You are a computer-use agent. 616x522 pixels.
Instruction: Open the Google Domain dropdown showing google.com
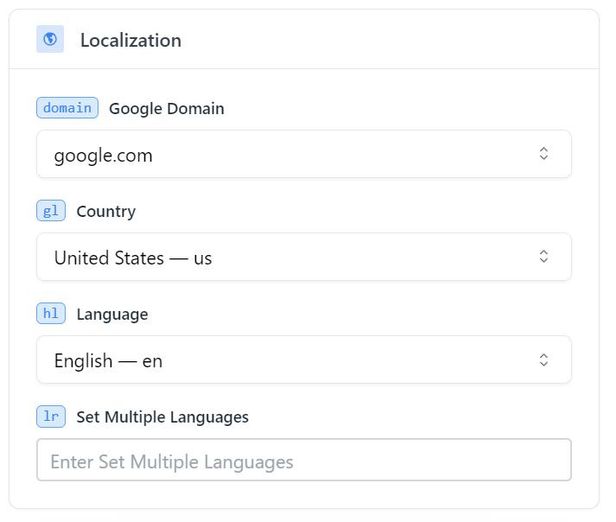304,154
